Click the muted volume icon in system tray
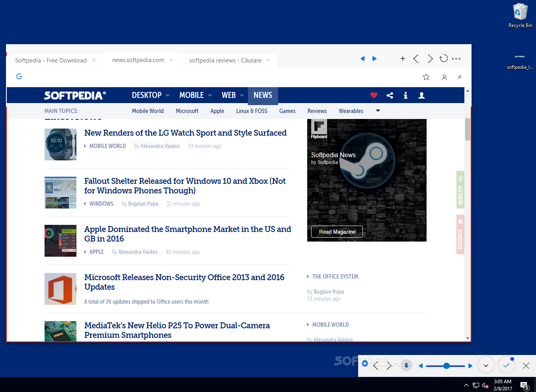This screenshot has height=392, width=536. (x=485, y=385)
